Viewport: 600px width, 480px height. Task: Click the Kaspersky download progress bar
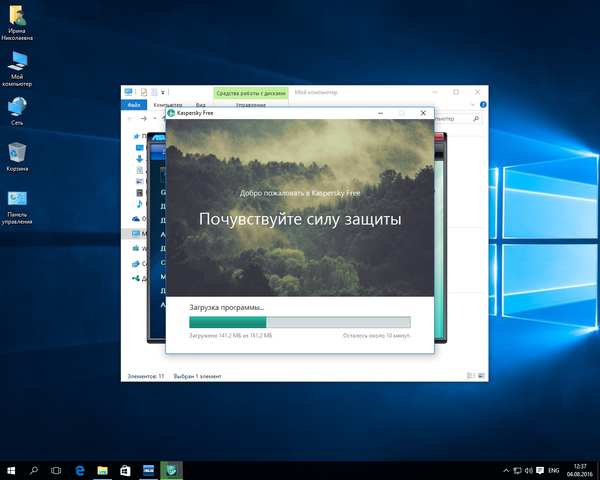pos(300,322)
